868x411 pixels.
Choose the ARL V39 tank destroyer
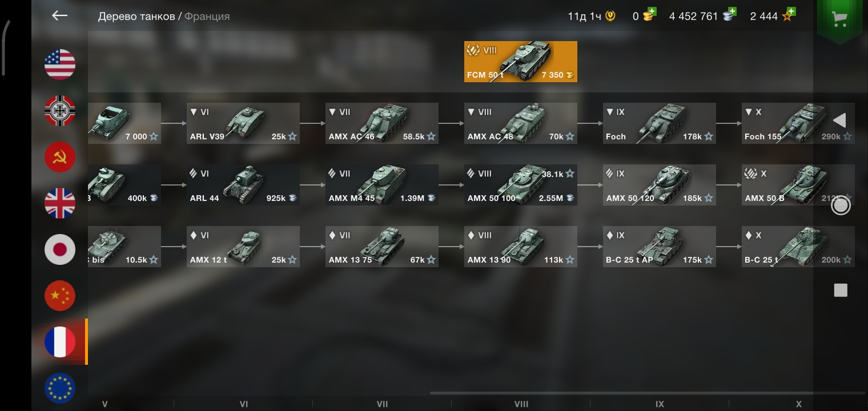click(x=243, y=123)
